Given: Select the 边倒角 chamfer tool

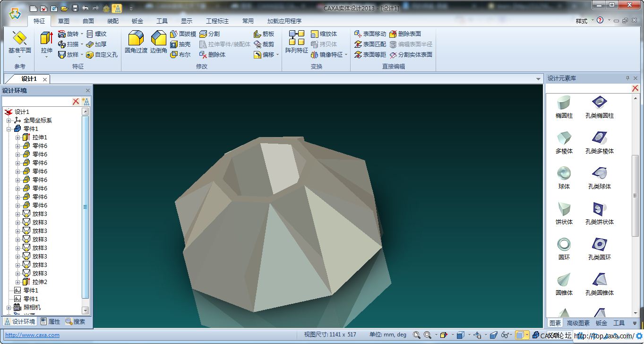Looking at the screenshot, I should click(158, 42).
